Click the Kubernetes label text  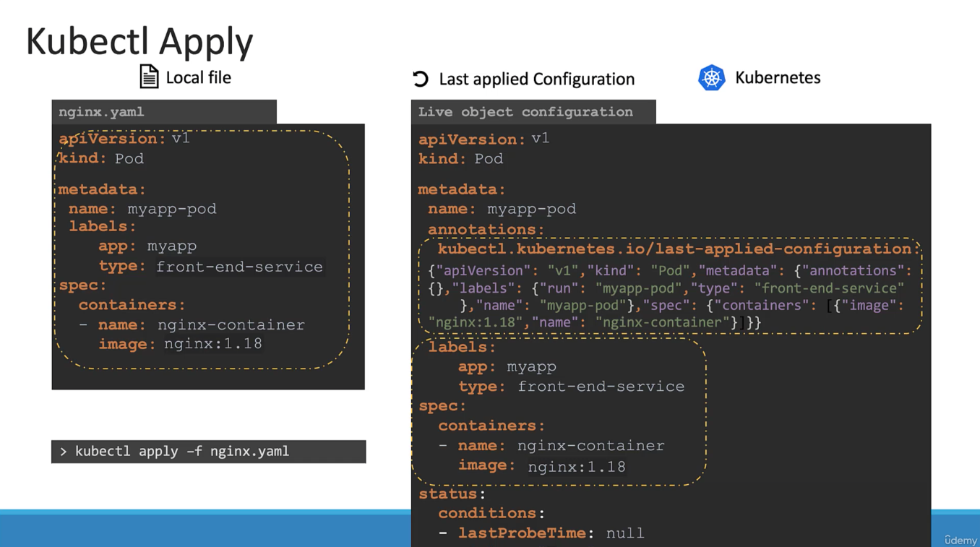tap(778, 77)
